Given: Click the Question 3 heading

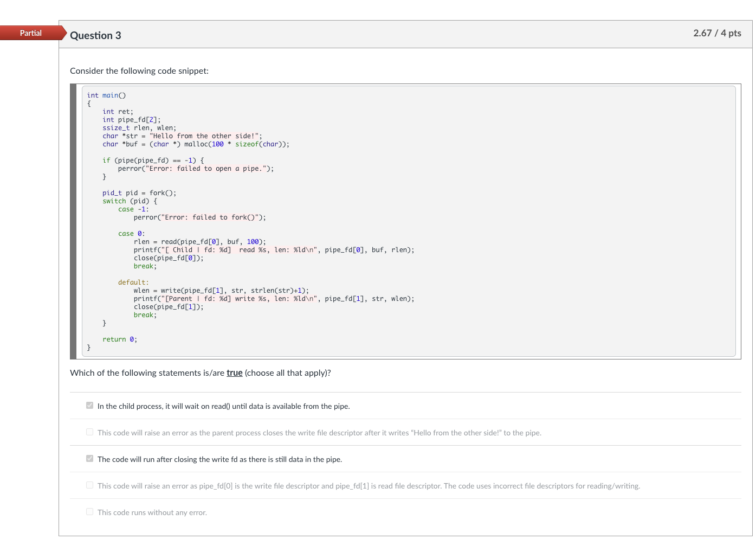Looking at the screenshot, I should pos(95,35).
